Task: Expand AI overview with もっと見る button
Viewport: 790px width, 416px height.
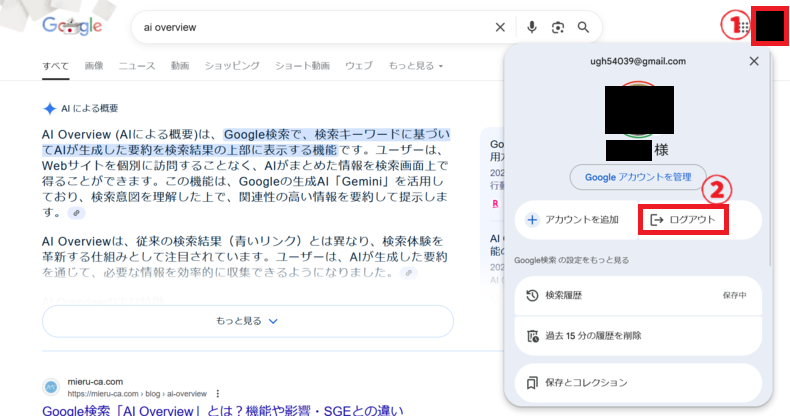Action: (248, 321)
